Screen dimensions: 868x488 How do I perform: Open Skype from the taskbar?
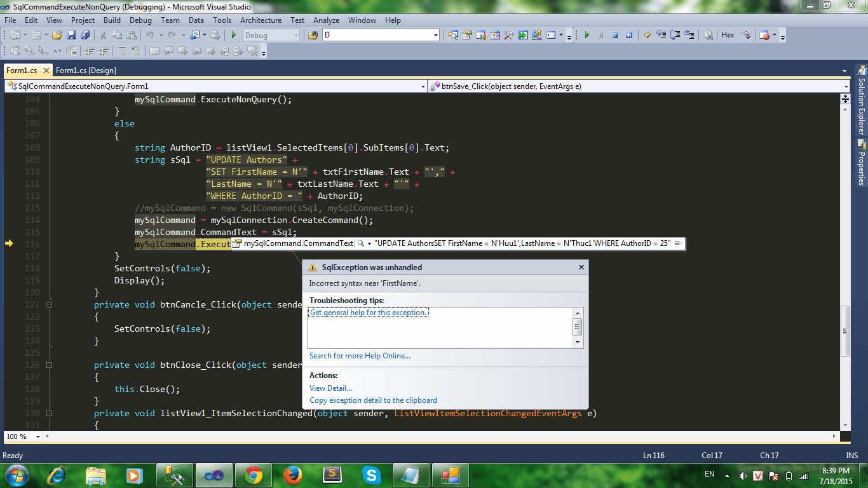point(372,475)
